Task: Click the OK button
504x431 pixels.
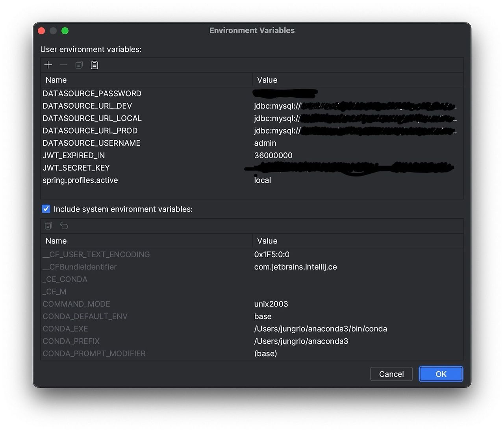Action: (441, 374)
